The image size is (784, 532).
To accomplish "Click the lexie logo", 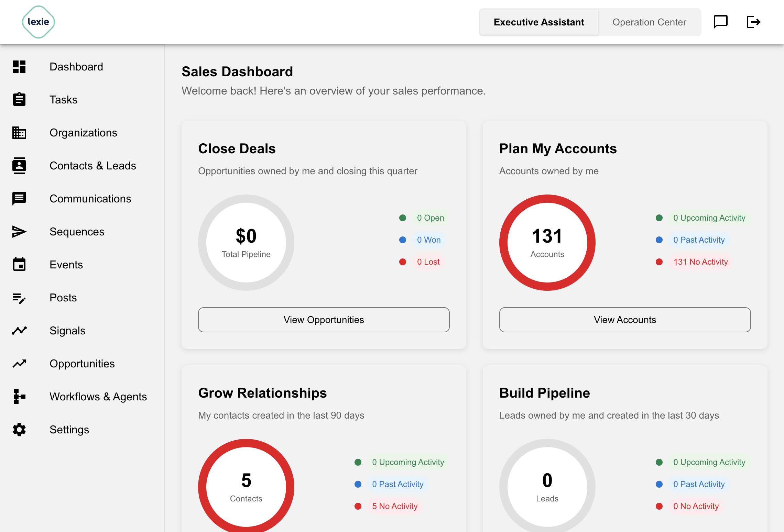I will pyautogui.click(x=39, y=22).
